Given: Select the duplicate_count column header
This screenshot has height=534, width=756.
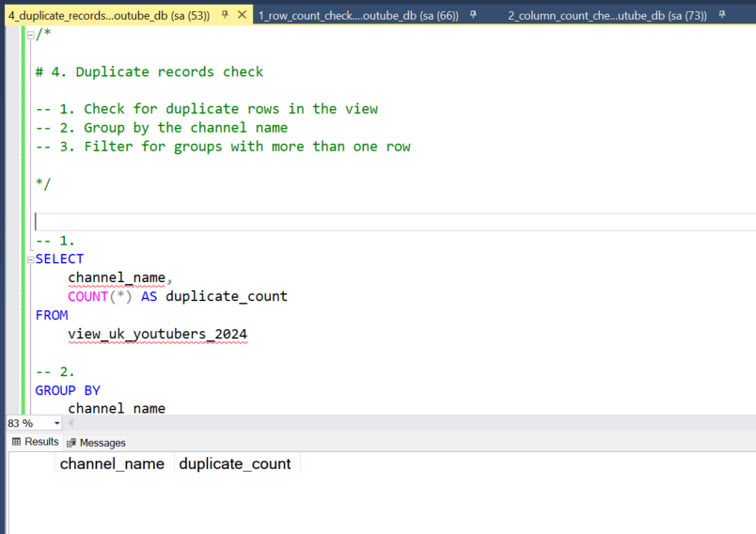Looking at the screenshot, I should click(x=235, y=463).
